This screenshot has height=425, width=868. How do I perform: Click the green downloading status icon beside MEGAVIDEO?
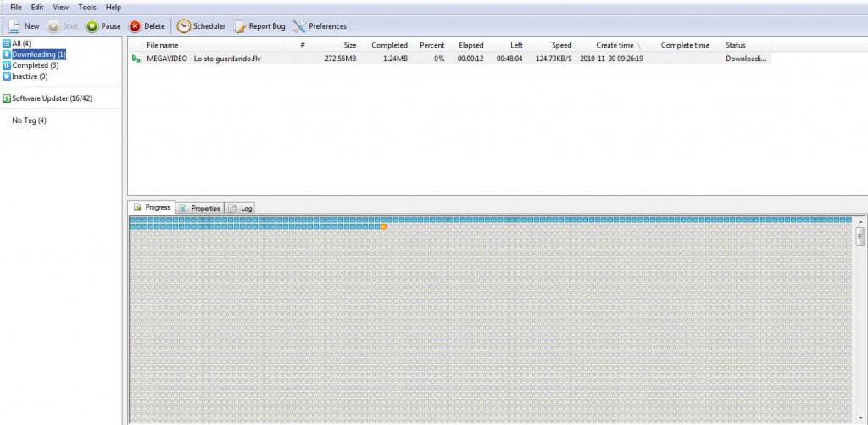pos(136,59)
